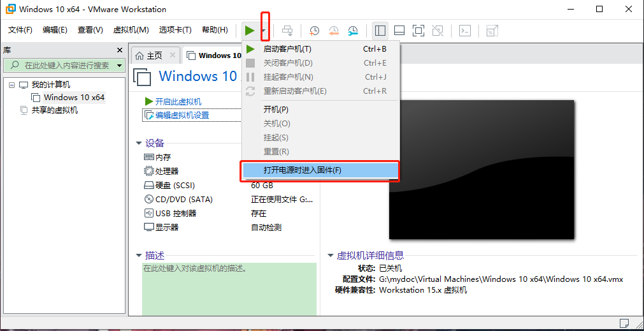Collapse the 我的计算机 tree node
Screen dimensions: 644x331
(x=11, y=85)
